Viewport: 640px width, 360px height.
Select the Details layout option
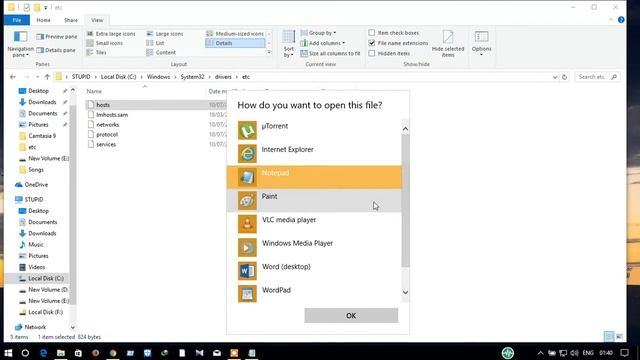(x=235, y=43)
